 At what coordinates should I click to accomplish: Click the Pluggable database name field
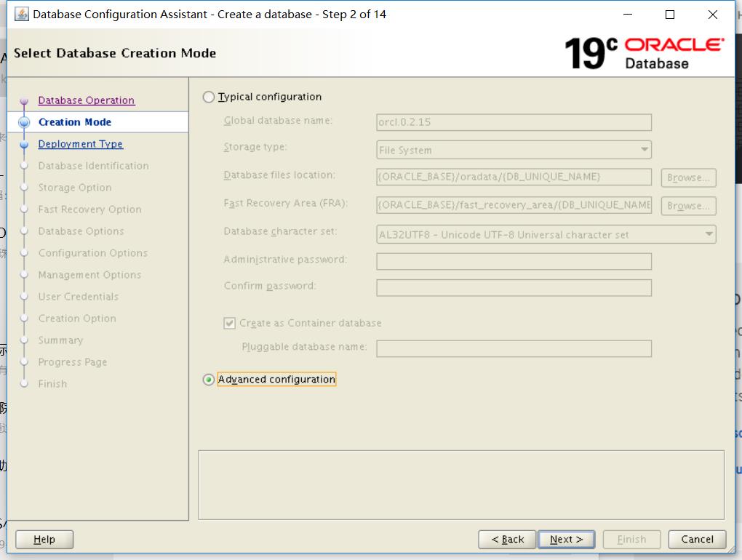pyautogui.click(x=513, y=348)
